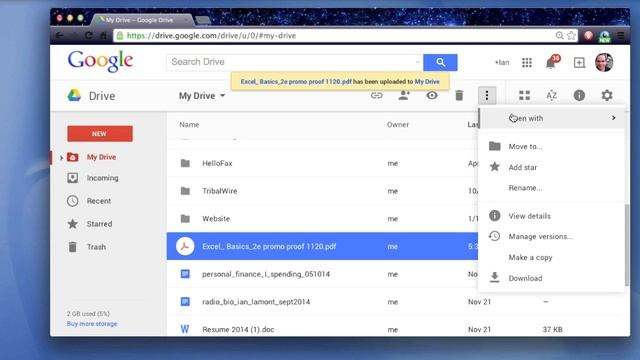Click the trash remove icon in toolbar
This screenshot has height=360, width=640.
coord(459,96)
